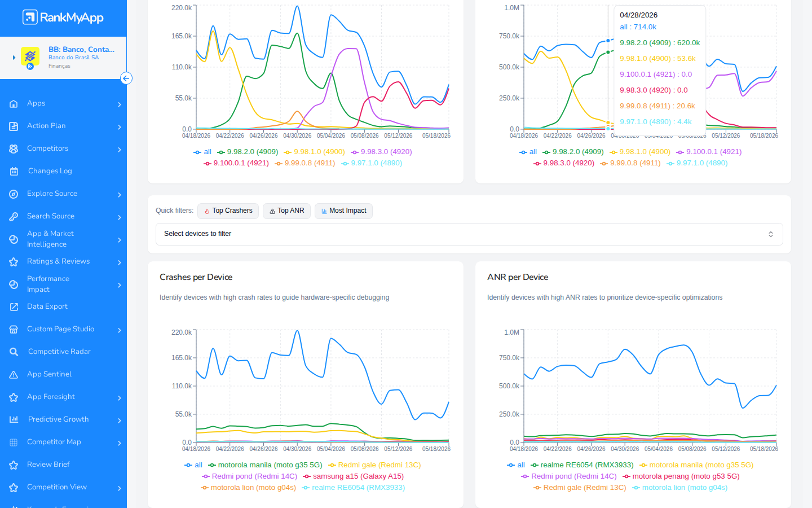Apply the Top Crashers quick filter

click(x=228, y=211)
